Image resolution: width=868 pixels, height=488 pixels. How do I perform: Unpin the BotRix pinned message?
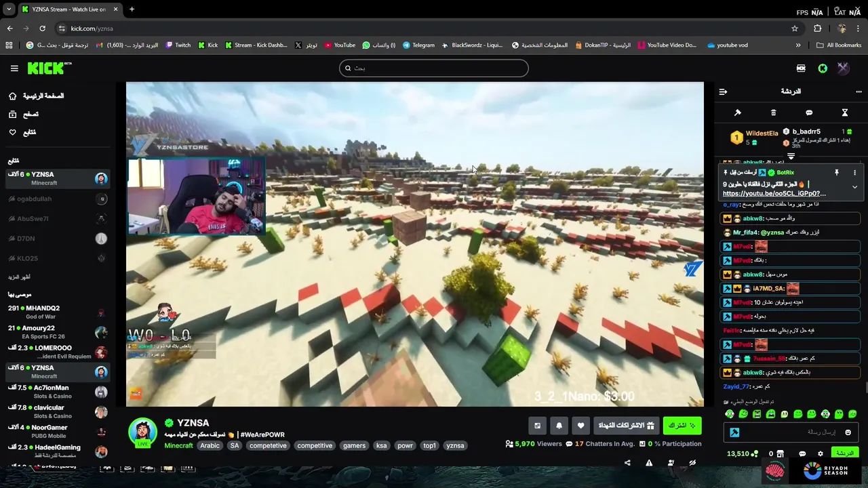point(837,173)
